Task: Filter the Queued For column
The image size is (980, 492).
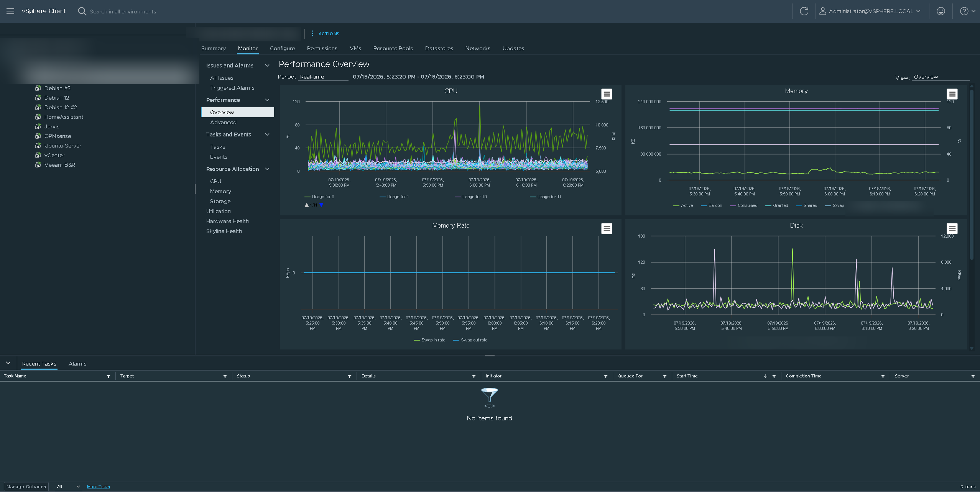Action: point(665,376)
